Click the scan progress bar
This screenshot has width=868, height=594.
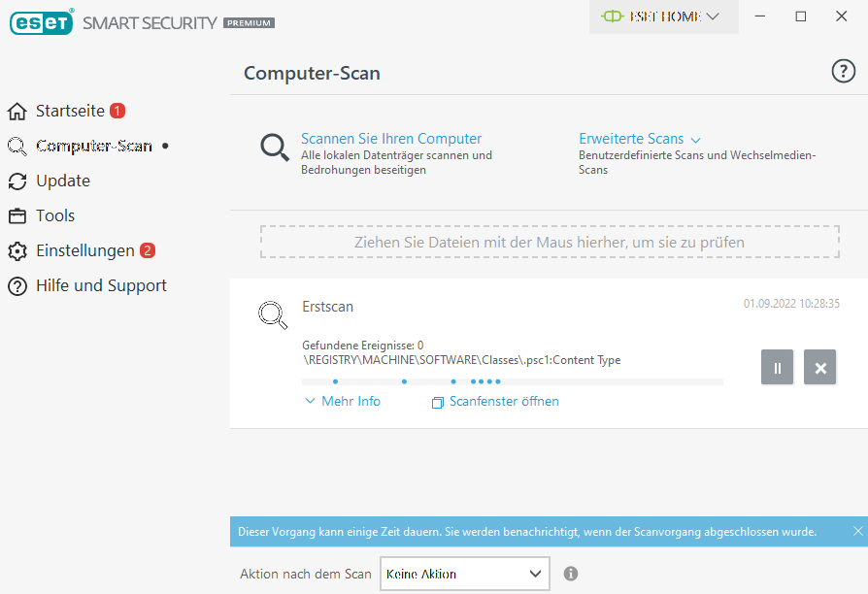(513, 381)
